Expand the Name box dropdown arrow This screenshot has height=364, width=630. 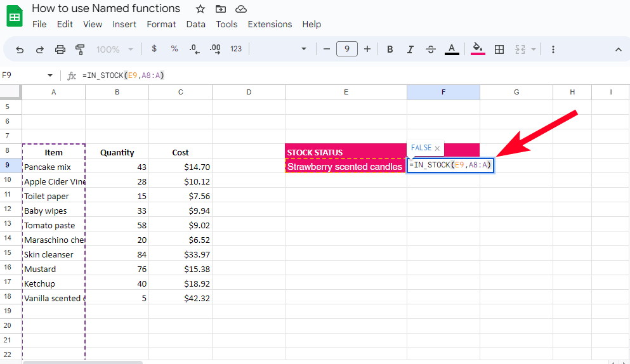tap(50, 75)
